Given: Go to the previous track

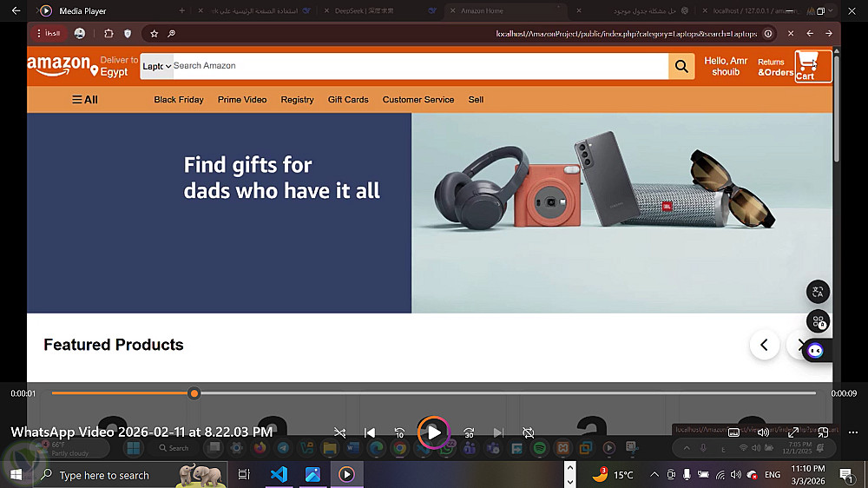Looking at the screenshot, I should (x=370, y=432).
